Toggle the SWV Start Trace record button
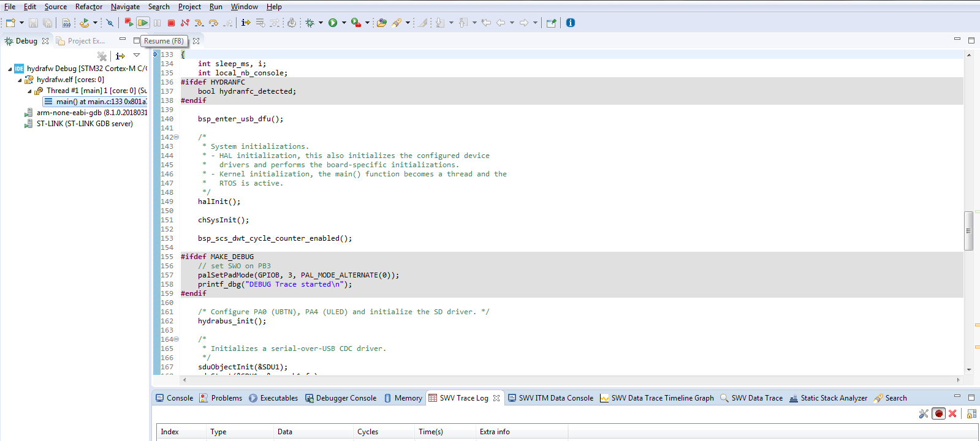Screen dimensions: 980x441 pos(939,413)
